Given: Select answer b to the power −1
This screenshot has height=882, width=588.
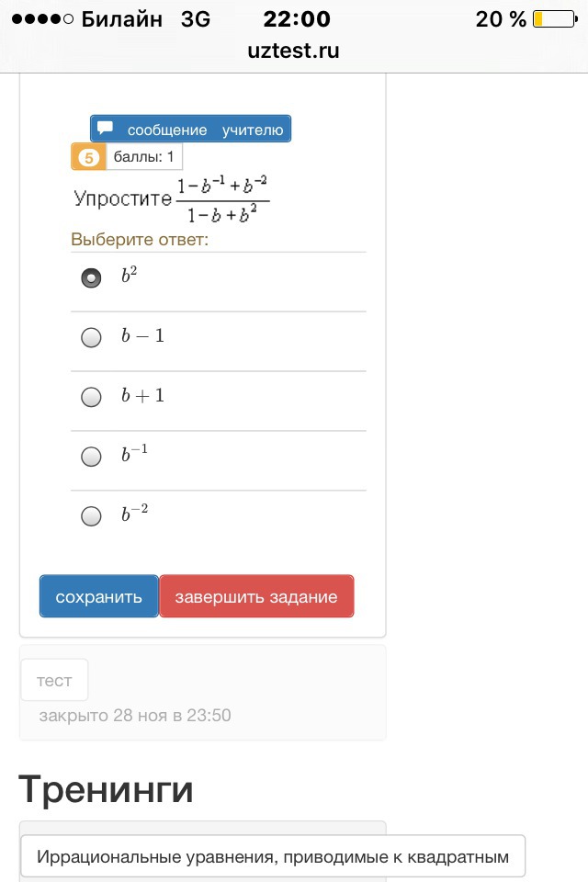Looking at the screenshot, I should click(91, 457).
